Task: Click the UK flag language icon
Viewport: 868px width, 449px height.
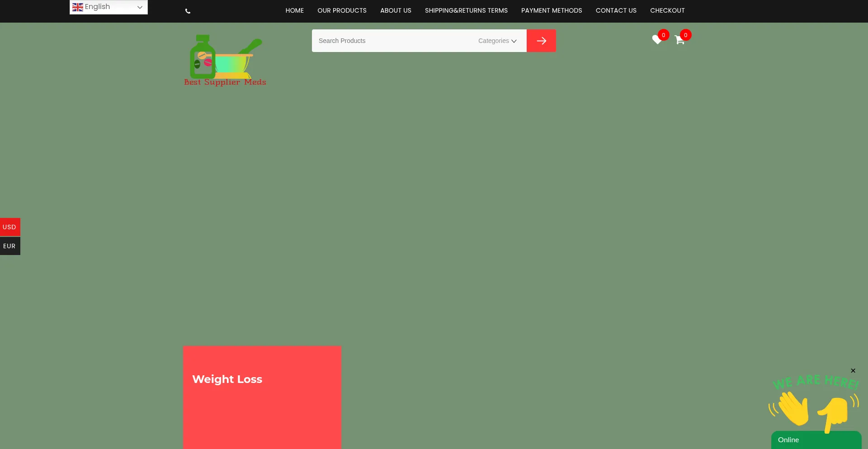Action: 78,7
